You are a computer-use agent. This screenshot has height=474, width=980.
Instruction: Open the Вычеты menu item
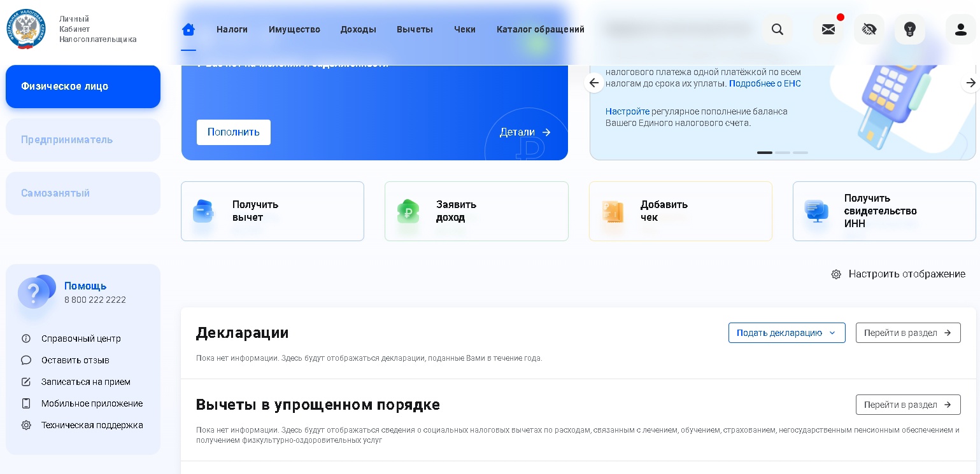tap(415, 29)
